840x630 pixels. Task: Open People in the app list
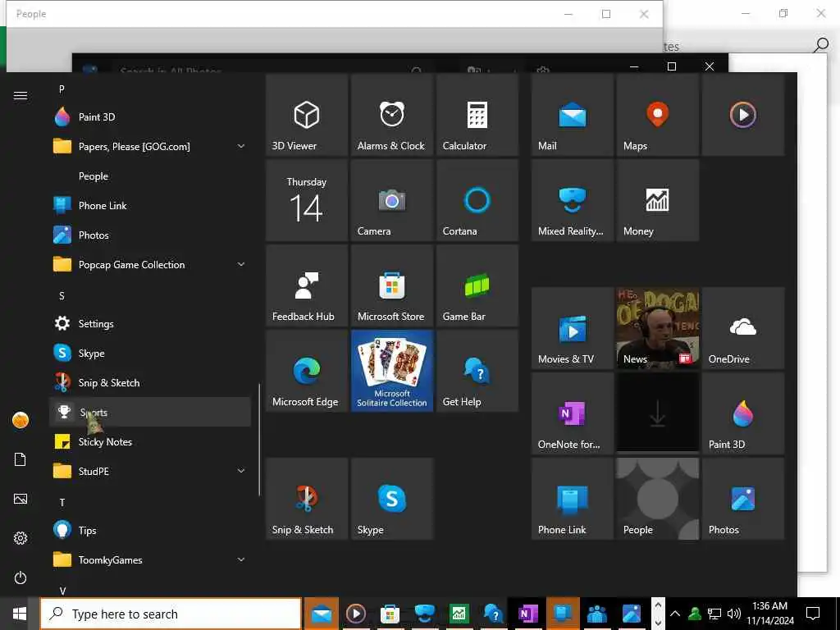[x=149, y=176]
